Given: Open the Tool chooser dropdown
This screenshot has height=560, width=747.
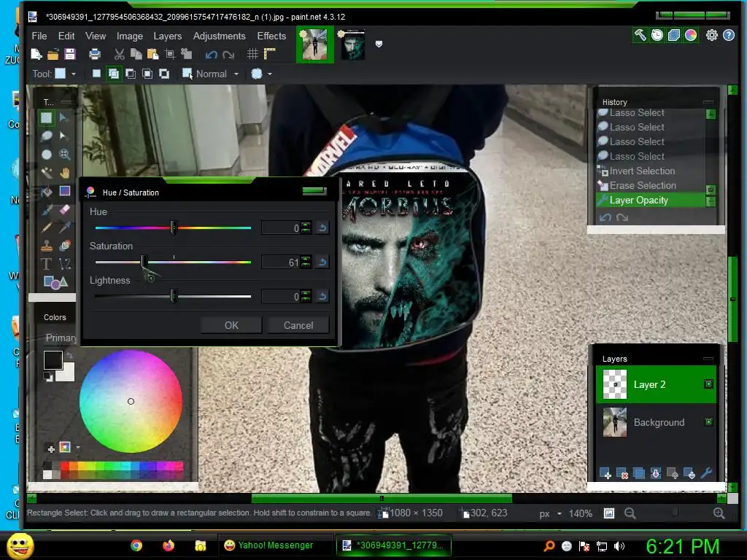Looking at the screenshot, I should [x=65, y=74].
